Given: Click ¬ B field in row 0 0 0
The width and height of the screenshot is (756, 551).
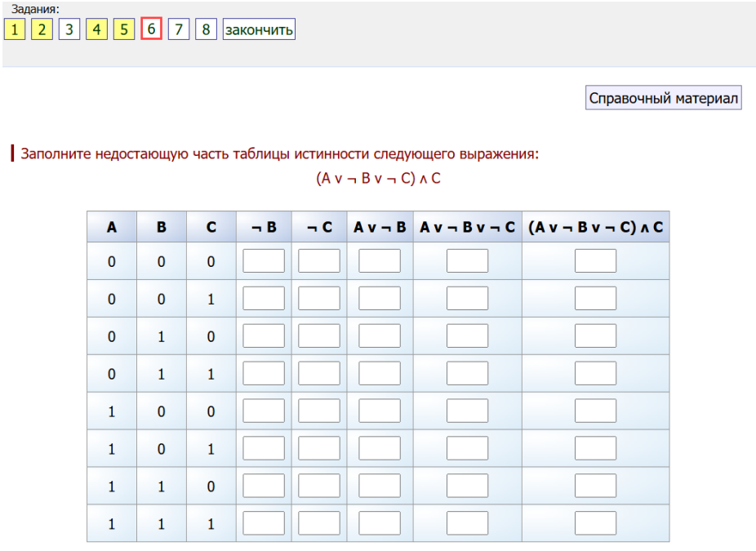Looking at the screenshot, I should [x=264, y=261].
